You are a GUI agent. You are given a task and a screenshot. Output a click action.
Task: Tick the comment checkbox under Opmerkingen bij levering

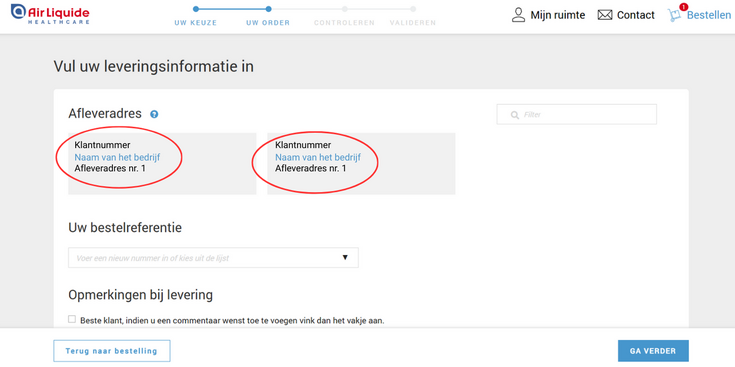[72, 319]
